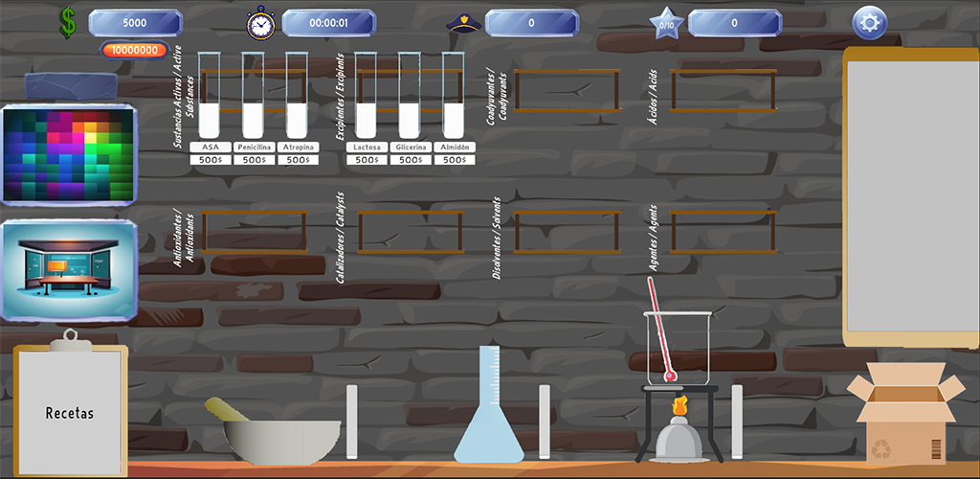Click the green dollar sign icon
This screenshot has height=479, width=980.
[68, 23]
